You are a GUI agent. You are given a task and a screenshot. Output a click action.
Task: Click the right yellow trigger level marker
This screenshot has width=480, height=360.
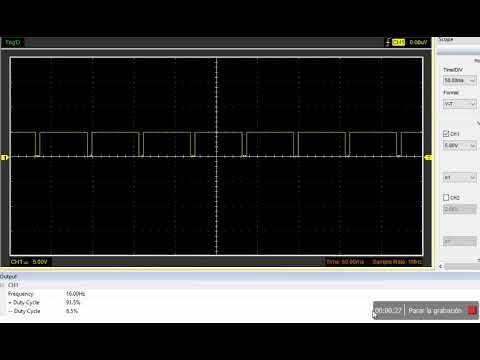tap(428, 157)
